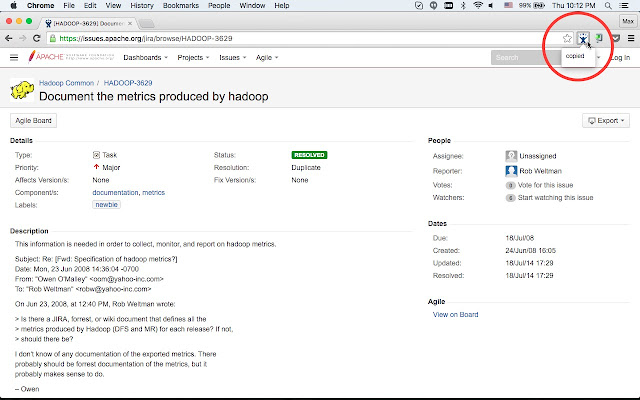
Task: Click the metrics component link
Action: tap(153, 193)
